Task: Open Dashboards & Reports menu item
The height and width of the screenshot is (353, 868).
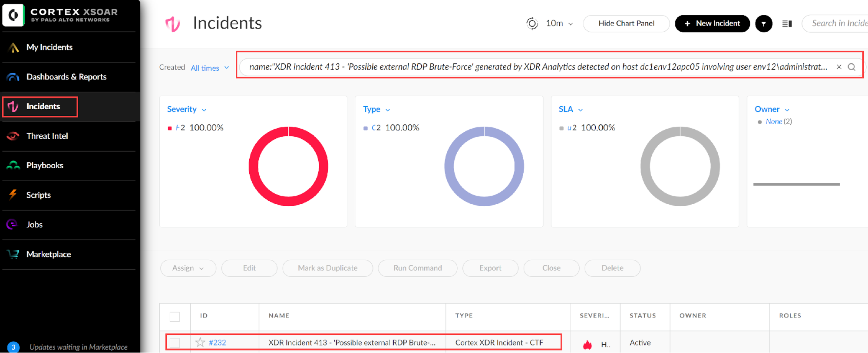Action: (x=66, y=77)
